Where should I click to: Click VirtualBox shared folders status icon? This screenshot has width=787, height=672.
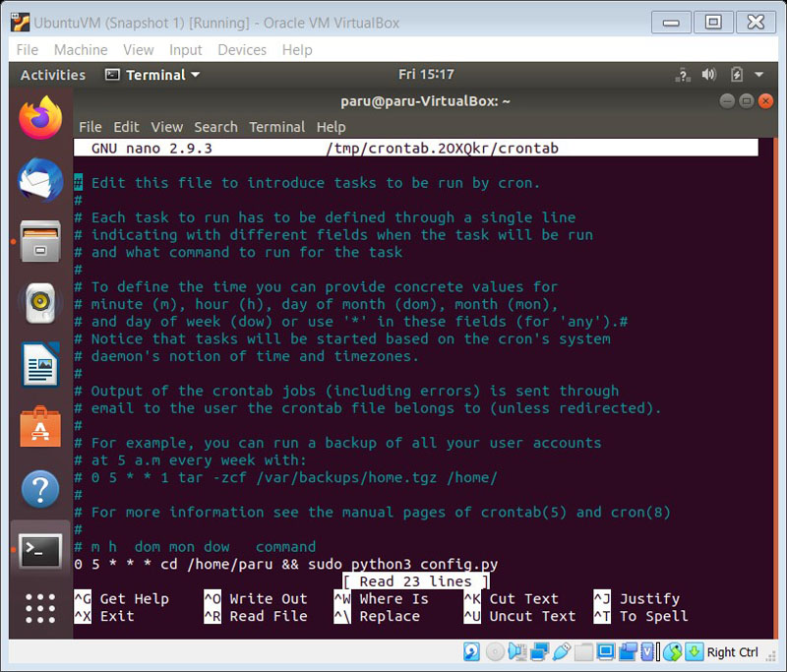[x=583, y=652]
